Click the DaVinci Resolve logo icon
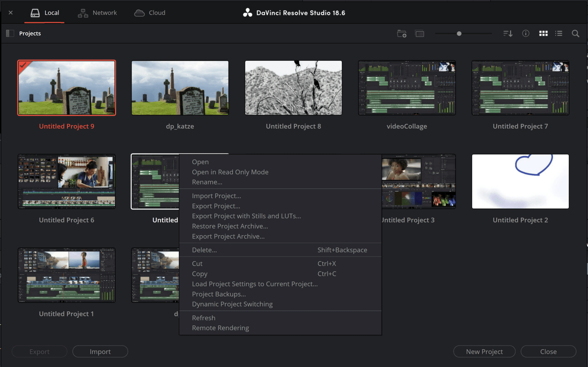This screenshot has width=588, height=367. (x=247, y=12)
